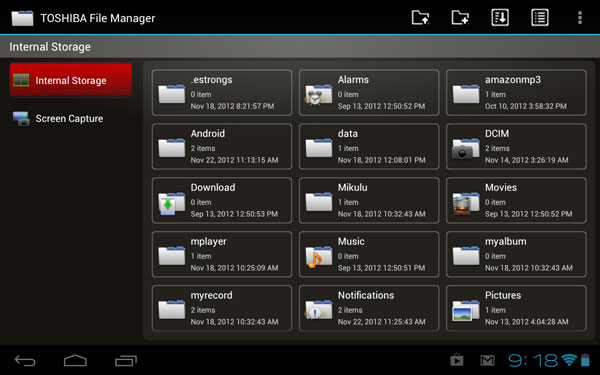600x375 pixels.
Task: Select Internal Storage in the sidebar
Action: (71, 80)
